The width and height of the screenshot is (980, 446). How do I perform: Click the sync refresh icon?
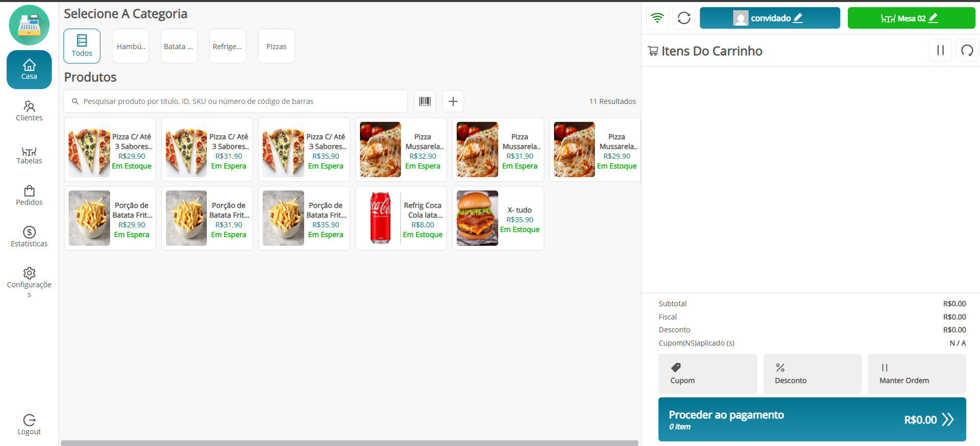[684, 18]
